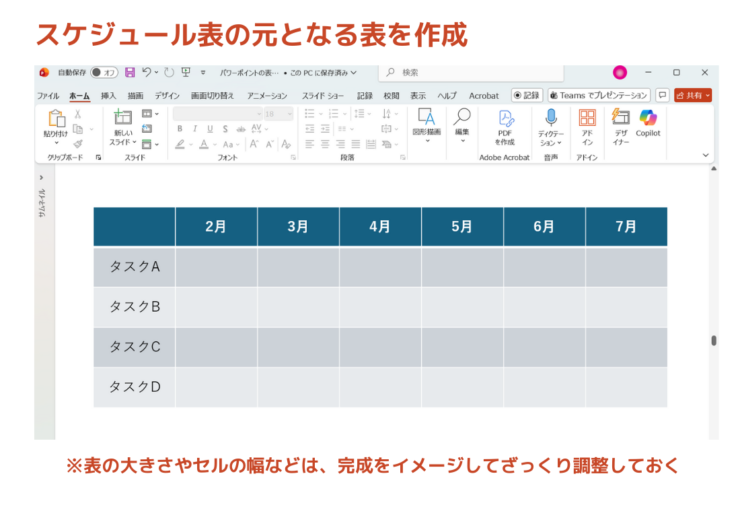Click the New Slide icon

point(123,117)
